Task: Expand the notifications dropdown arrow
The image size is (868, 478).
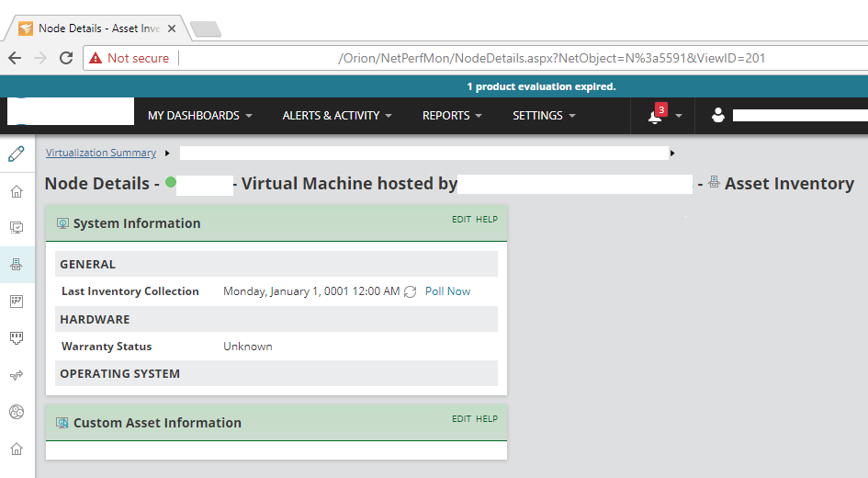Action: [x=679, y=116]
